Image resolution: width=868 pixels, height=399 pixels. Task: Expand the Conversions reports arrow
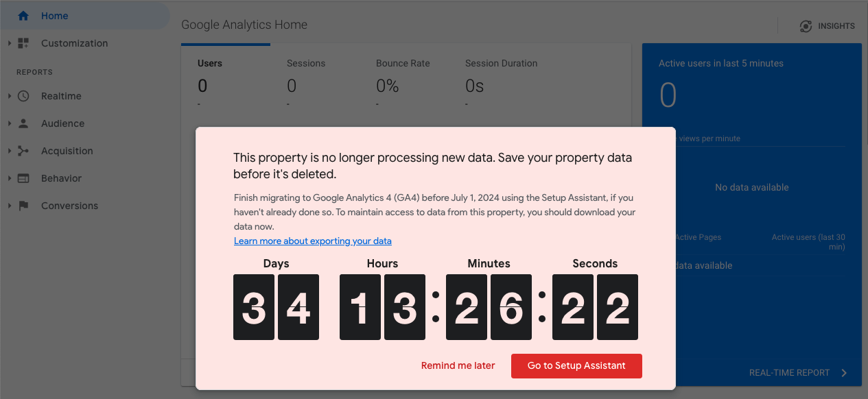[10, 206]
